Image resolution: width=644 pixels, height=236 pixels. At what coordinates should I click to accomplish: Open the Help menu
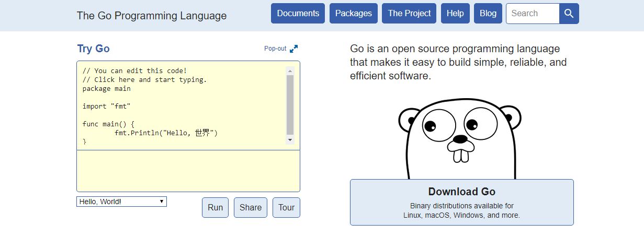point(455,14)
